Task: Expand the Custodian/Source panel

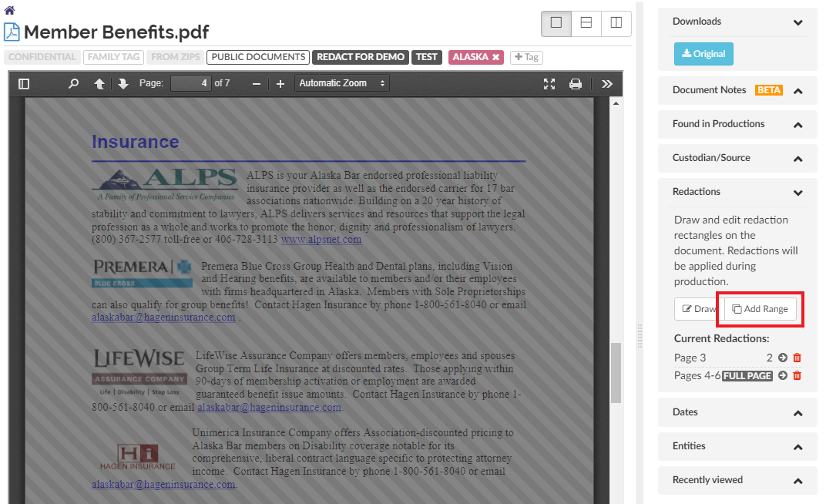Action: [798, 158]
